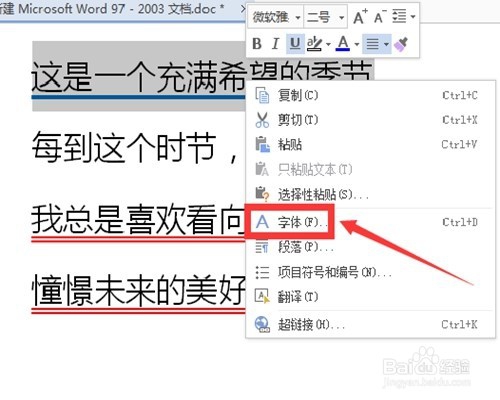Click Ctrl+K shortcut text in menu

(459, 324)
